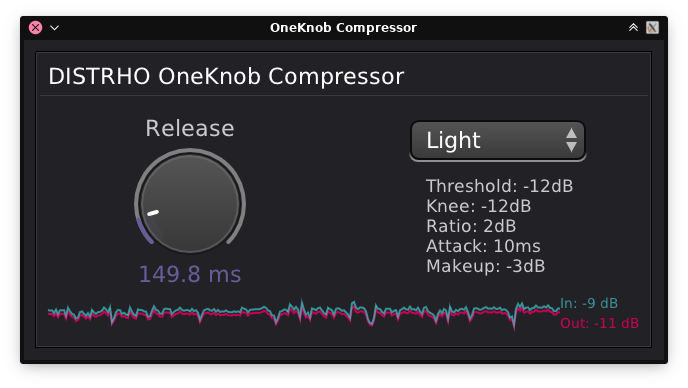Click the In: -9 dB level label
The width and height of the screenshot is (688, 388).
coord(589,303)
